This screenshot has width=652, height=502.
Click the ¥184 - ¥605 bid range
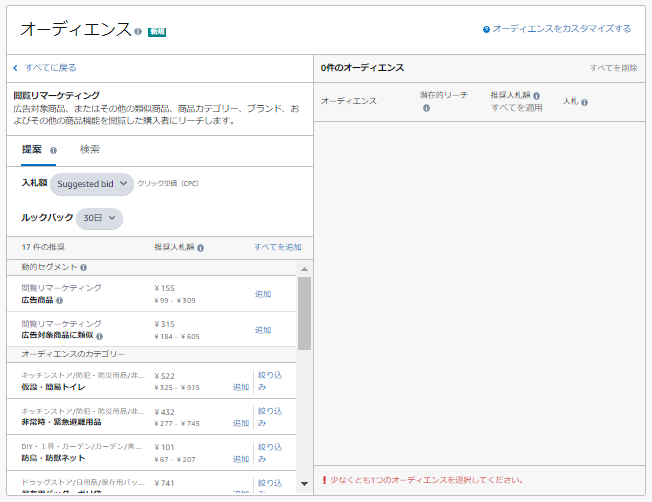pos(177,336)
